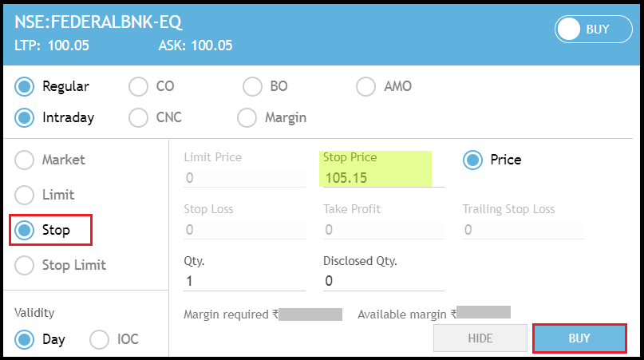Viewport: 644px width, 360px height.
Task: Focus the Disclosed Qty. field
Action: [x=383, y=281]
